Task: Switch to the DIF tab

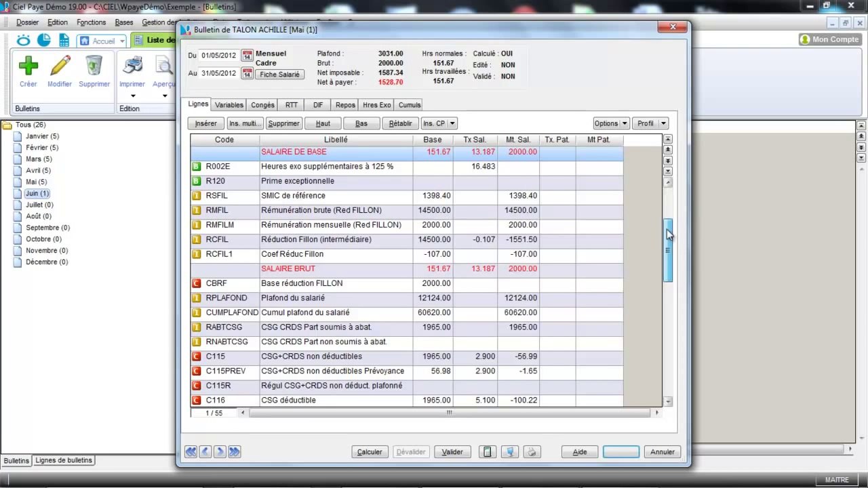Action: [x=318, y=105]
